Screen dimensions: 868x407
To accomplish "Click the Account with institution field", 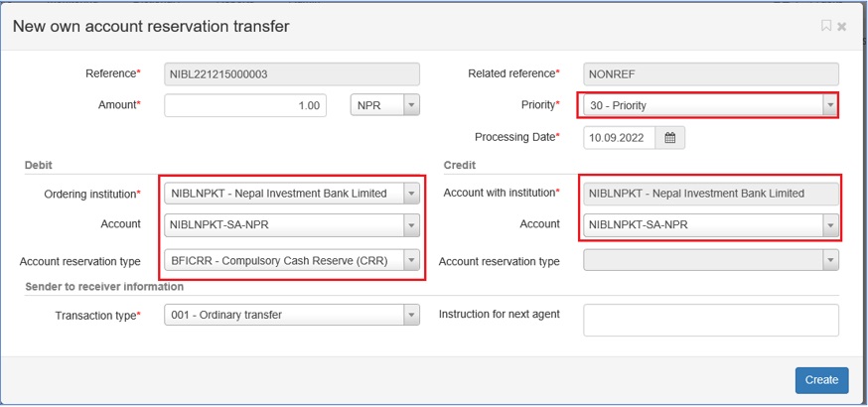I will pyautogui.click(x=711, y=194).
